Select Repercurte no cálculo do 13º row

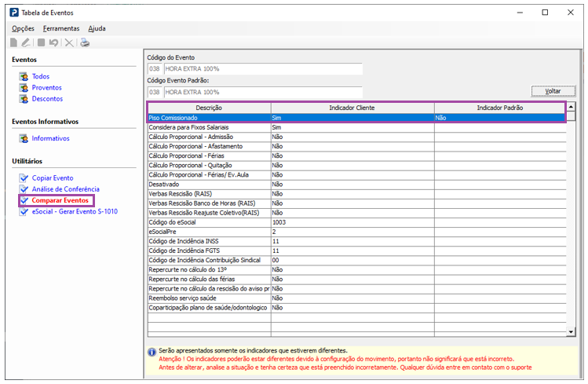[x=356, y=270]
